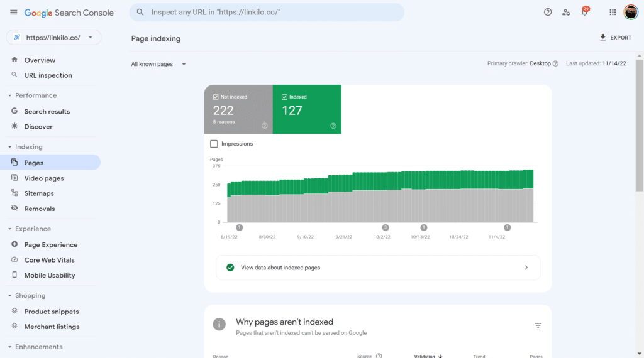Click chart annotation marker labeled 3 near 10/2/22
644x358 pixels.
pyautogui.click(x=386, y=227)
